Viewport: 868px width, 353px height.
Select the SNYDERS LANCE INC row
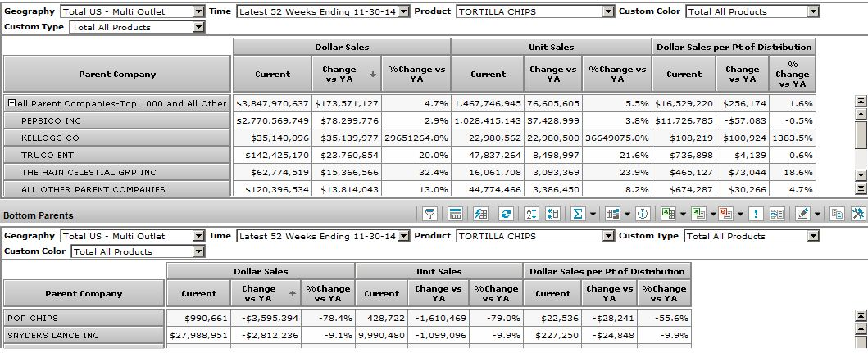tap(84, 336)
